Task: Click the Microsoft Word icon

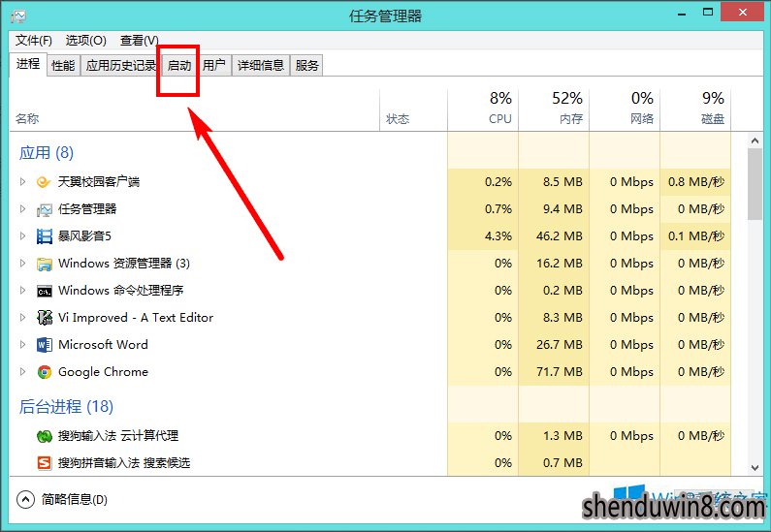Action: coord(45,345)
